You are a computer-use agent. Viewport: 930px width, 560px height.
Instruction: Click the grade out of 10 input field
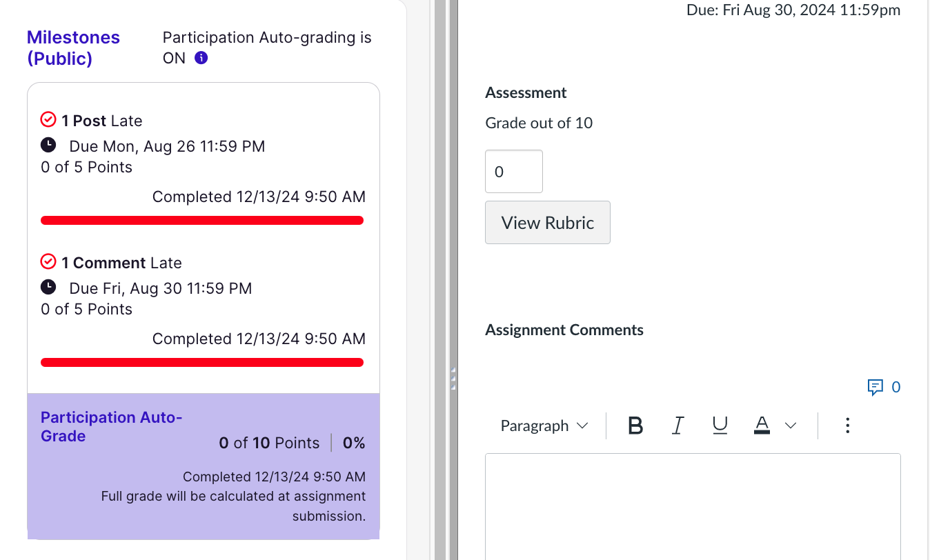pos(513,172)
